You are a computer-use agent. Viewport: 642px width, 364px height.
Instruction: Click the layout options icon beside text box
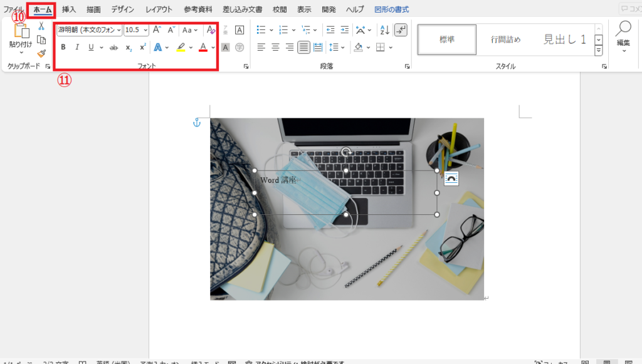451,179
